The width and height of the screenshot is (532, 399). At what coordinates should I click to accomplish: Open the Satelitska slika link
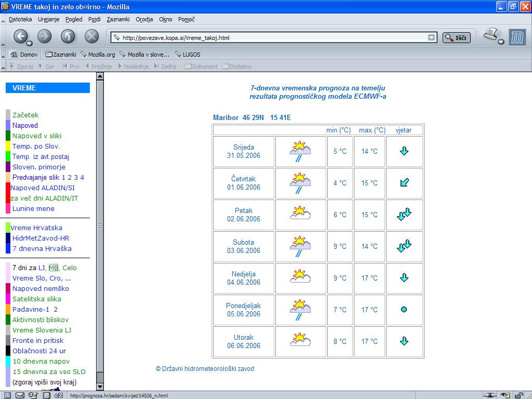click(x=37, y=299)
